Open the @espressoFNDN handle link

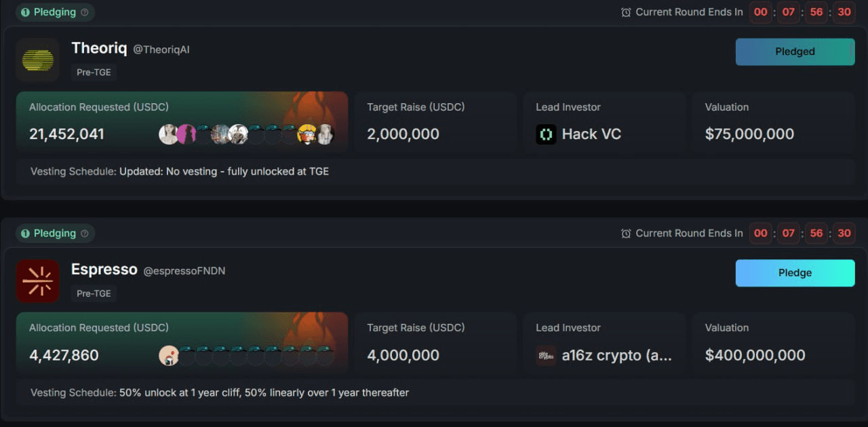click(x=184, y=271)
